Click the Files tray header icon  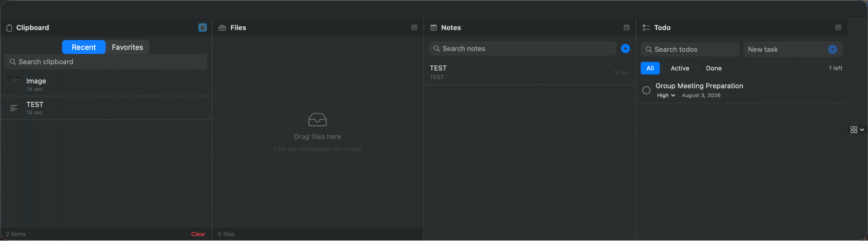[222, 28]
